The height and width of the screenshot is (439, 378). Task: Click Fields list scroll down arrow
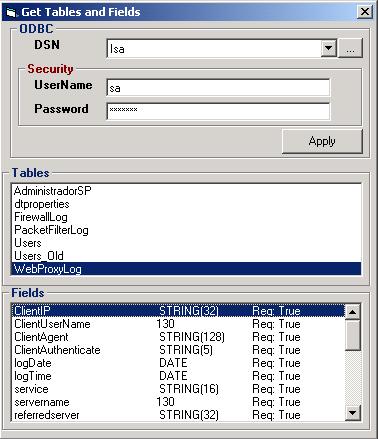352,413
